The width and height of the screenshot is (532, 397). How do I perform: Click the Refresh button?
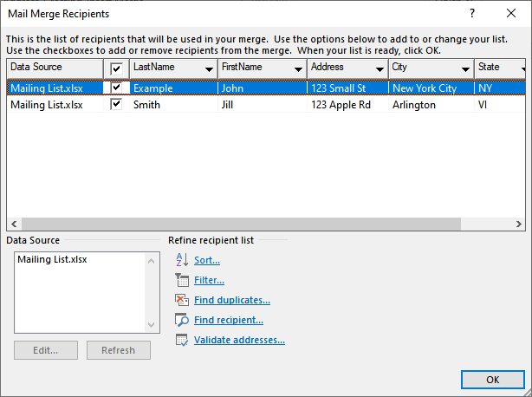click(x=119, y=350)
